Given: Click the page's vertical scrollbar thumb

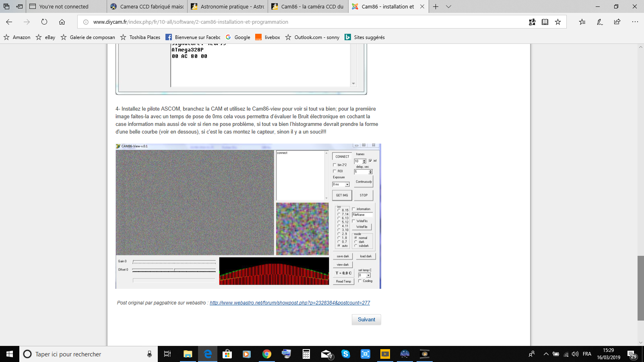Looking at the screenshot, I should point(641,288).
